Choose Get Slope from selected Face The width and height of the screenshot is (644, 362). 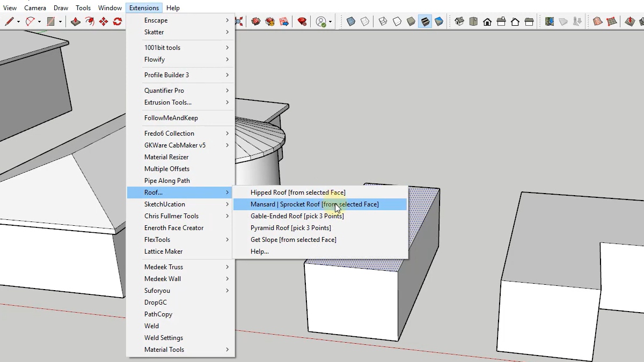(x=320, y=240)
